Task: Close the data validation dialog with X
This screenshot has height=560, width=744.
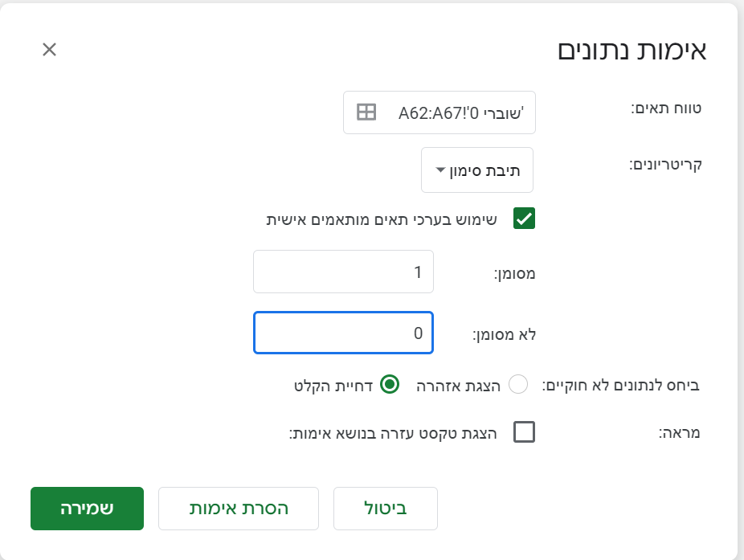Action: (49, 50)
